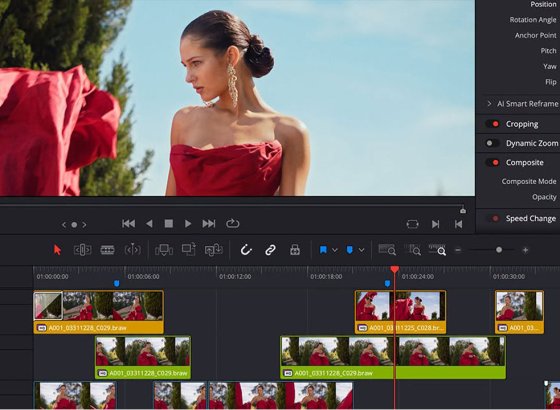Click Custom Zoom icon
The width and height of the screenshot is (560, 410).
pyautogui.click(x=437, y=250)
